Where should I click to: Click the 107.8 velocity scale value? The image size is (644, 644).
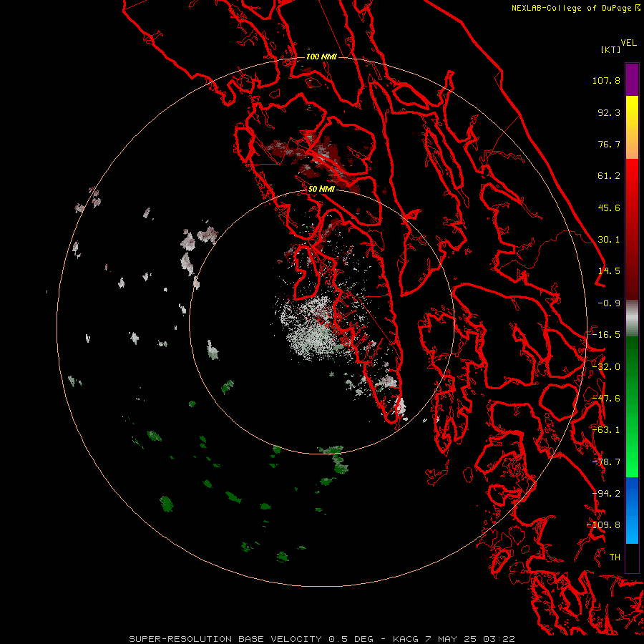tap(606, 80)
